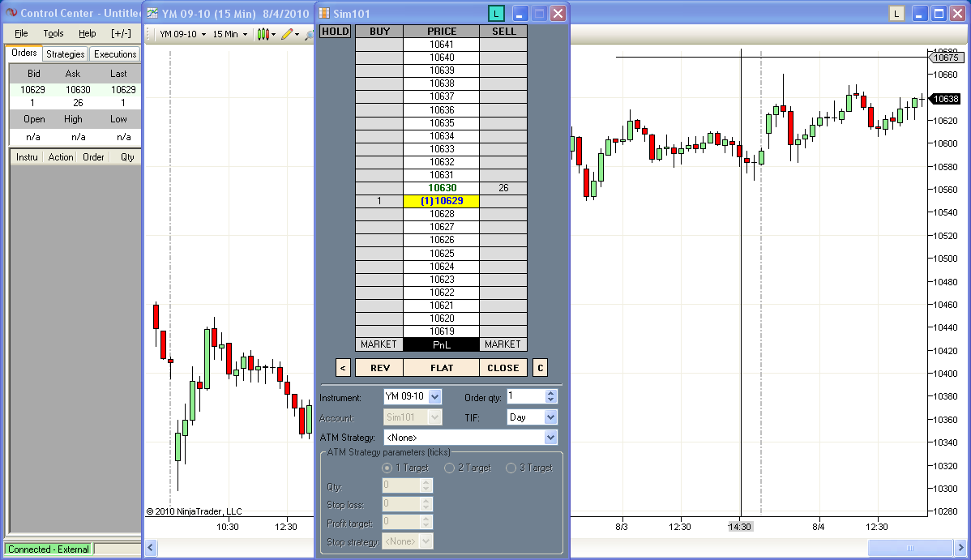Click the buy MARKET button
The width and height of the screenshot is (971, 560).
379,344
